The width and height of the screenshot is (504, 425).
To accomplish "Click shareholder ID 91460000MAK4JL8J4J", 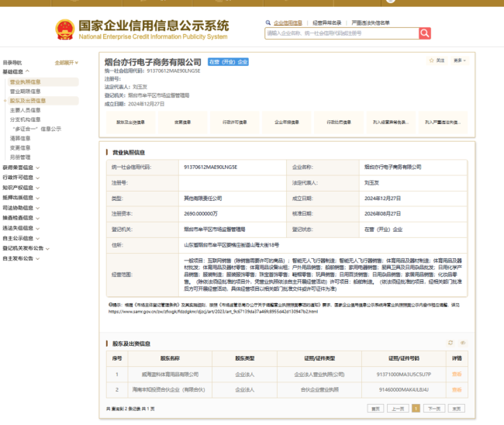I will 404,389.
